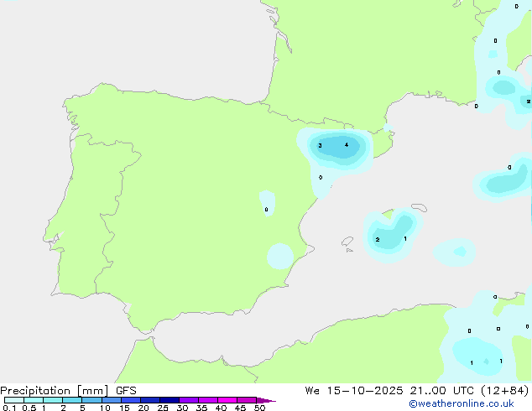This screenshot has height=411, width=532.
Task: Click legend label '0.5'
Action: (x=29, y=408)
